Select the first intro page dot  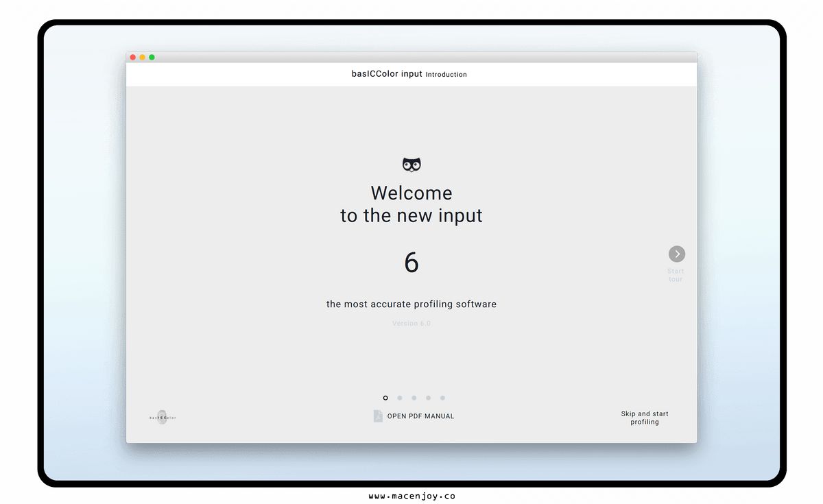coord(385,398)
